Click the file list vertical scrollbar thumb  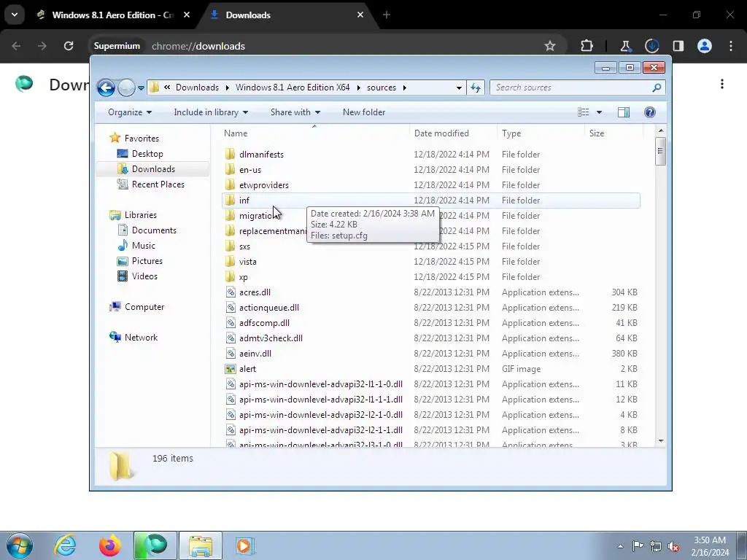(660, 152)
